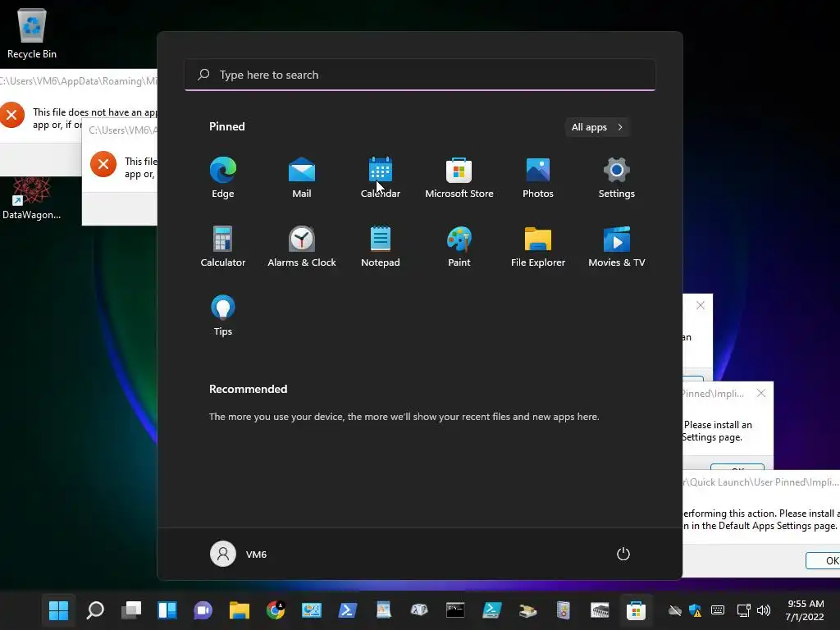Click the Control Panel taskbar icon
The width and height of the screenshot is (840, 630).
tap(311, 610)
